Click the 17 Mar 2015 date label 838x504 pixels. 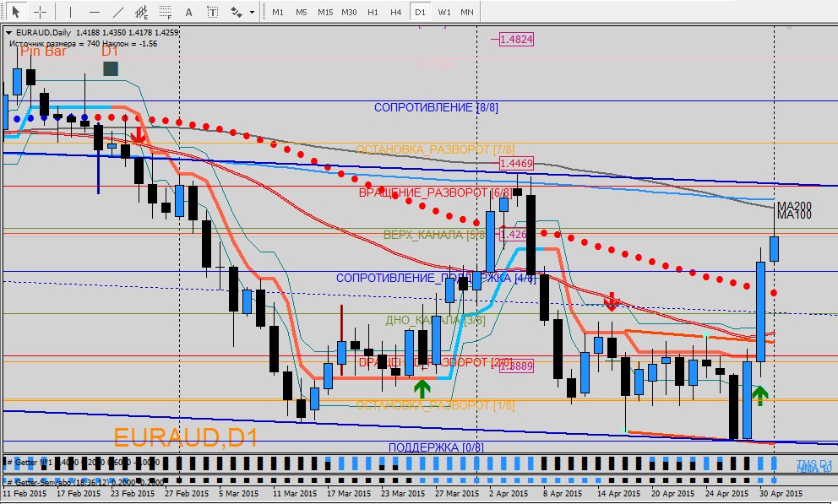(349, 493)
